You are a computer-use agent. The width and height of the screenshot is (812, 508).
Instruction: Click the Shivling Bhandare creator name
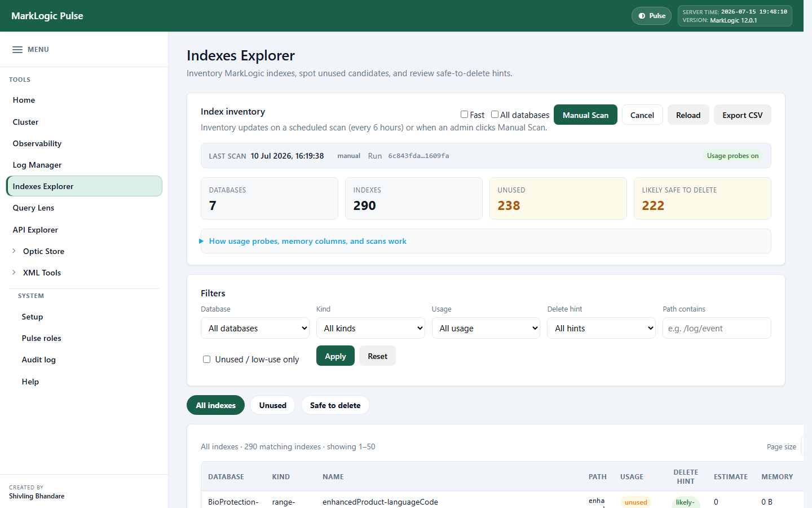37,496
